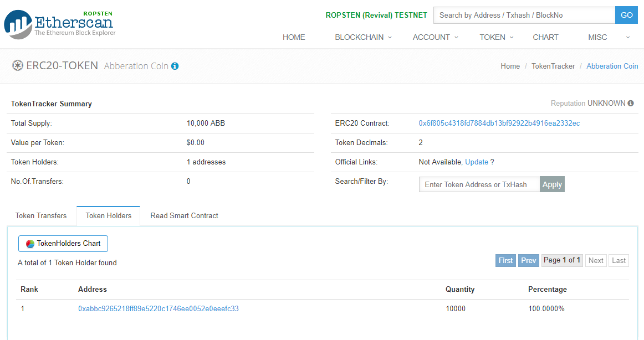The height and width of the screenshot is (340, 644).
Task: Click the info icon beside Abberation Coin
Action: [175, 66]
